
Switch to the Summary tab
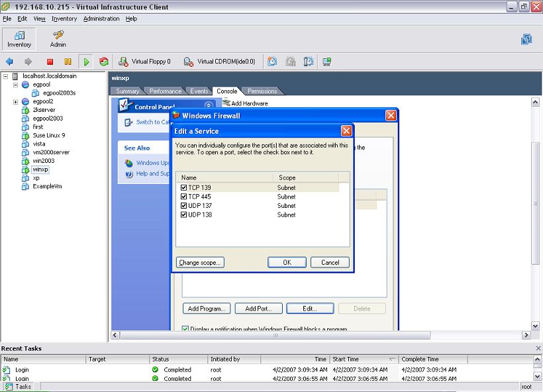tap(127, 91)
